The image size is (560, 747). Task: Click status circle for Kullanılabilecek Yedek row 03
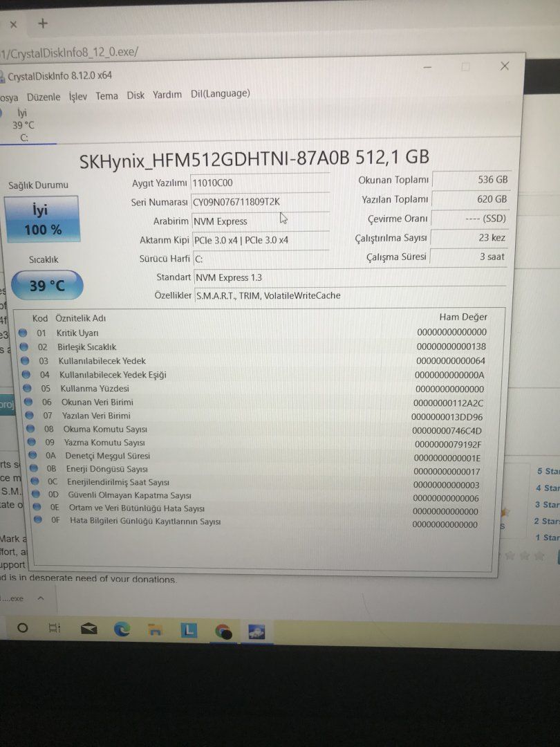[x=26, y=360]
